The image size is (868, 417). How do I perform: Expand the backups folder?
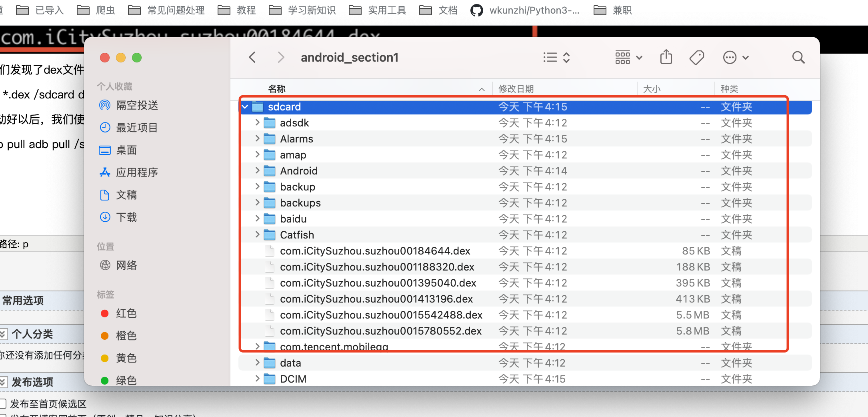pos(257,202)
